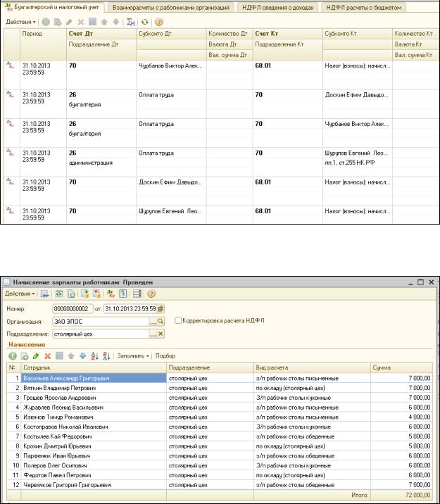440x504 pixels.
Task: Select the row Червячков Григорий Григорьевич
Action: (220, 485)
